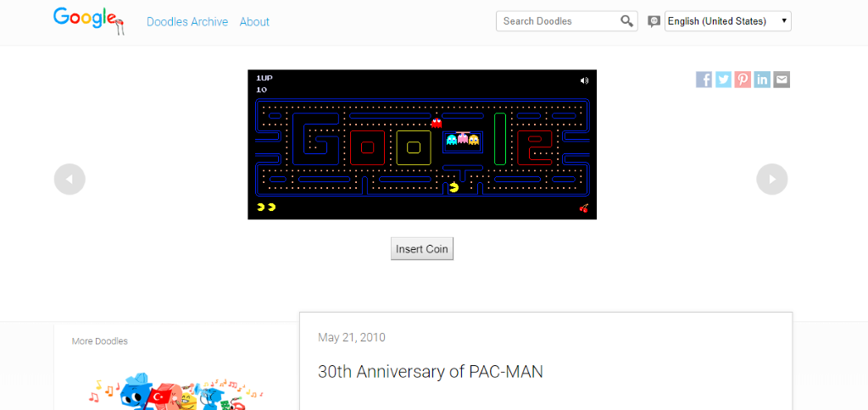Viewport: 868px width, 410px height.
Task: Focus the Search Doodles input field
Action: tap(558, 21)
